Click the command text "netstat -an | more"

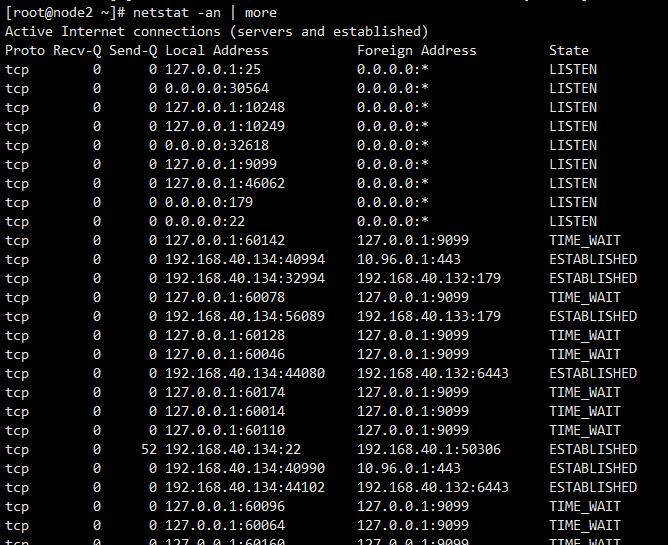(x=205, y=13)
